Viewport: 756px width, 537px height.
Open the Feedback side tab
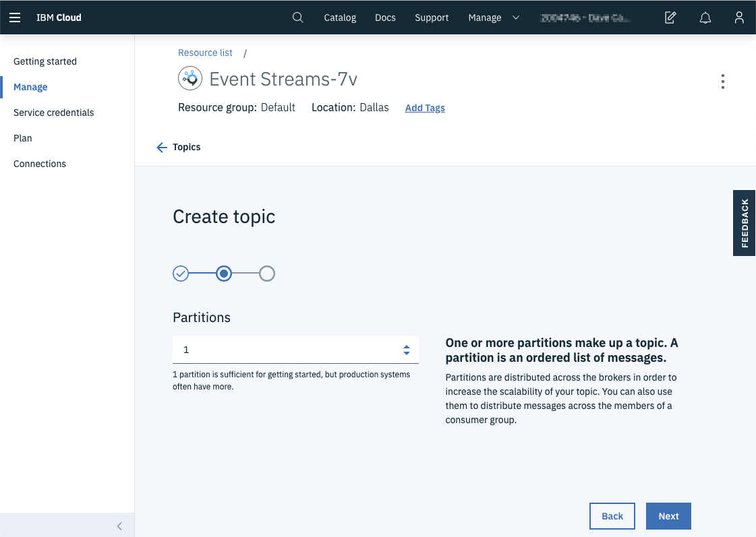(744, 223)
